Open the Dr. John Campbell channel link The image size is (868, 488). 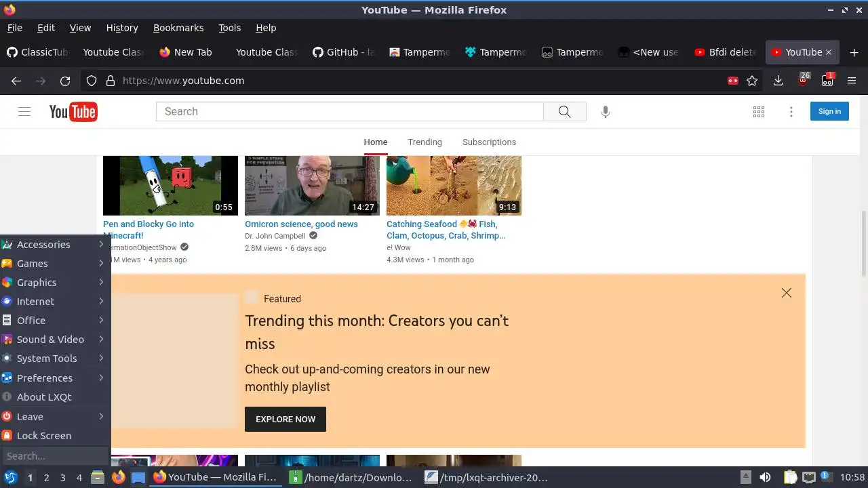(x=275, y=236)
